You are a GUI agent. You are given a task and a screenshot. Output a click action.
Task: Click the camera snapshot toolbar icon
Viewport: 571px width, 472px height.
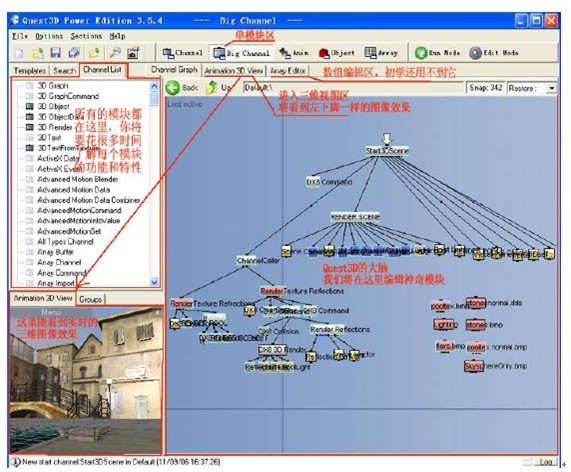(133, 53)
